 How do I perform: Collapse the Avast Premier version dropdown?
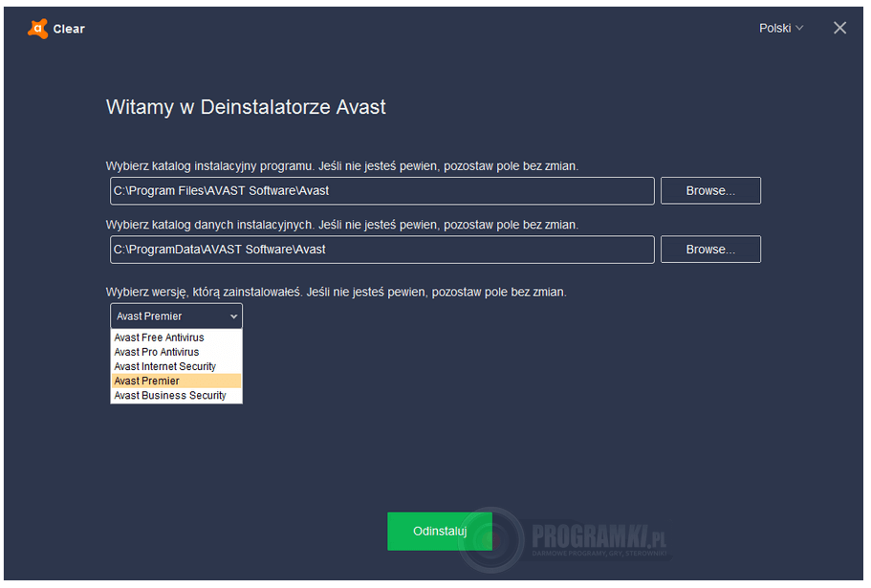pyautogui.click(x=176, y=316)
